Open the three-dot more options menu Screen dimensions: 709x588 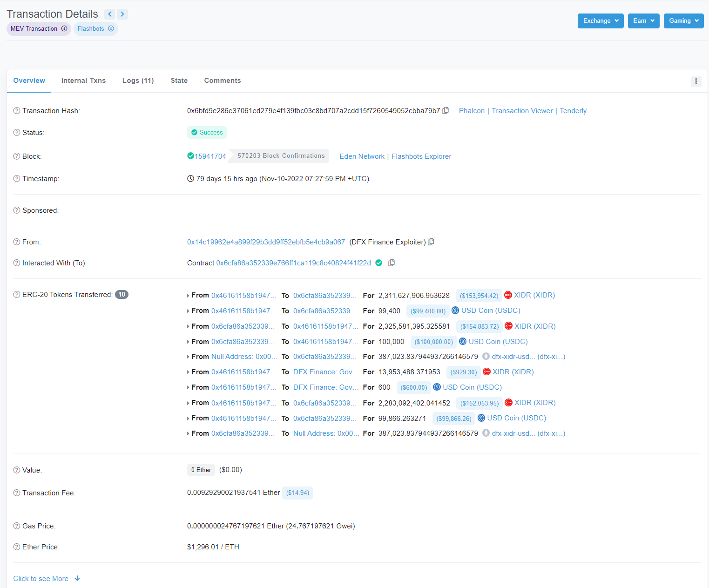click(x=696, y=81)
